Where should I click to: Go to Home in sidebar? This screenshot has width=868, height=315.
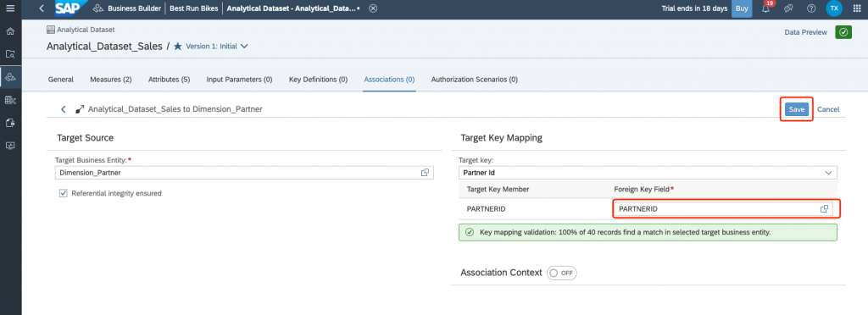point(10,31)
